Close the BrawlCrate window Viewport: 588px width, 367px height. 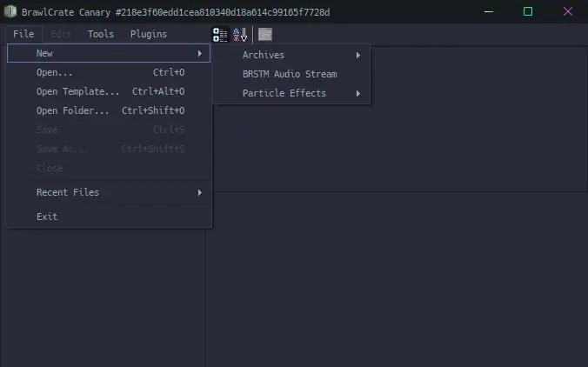(x=568, y=11)
